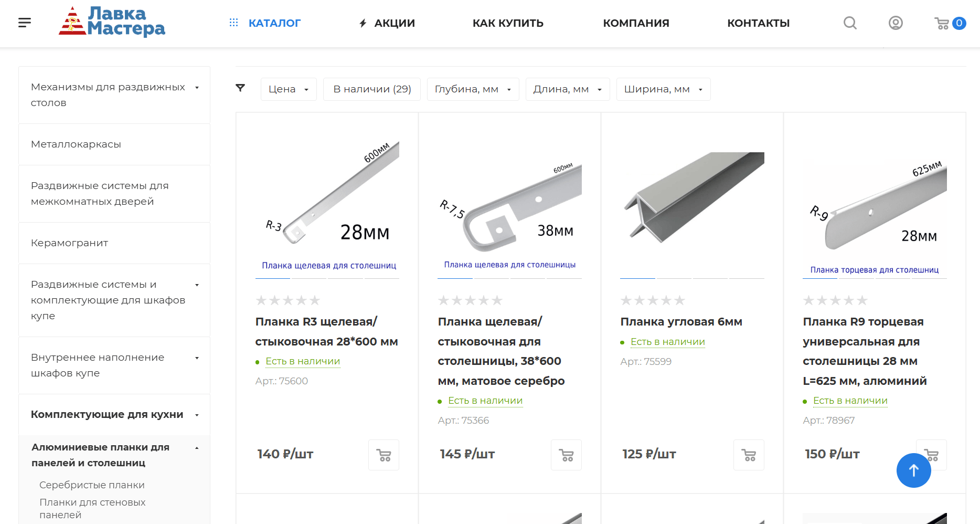Expand the Ширина, мм filter dropdown
The width and height of the screenshot is (980, 524).
[x=663, y=89]
